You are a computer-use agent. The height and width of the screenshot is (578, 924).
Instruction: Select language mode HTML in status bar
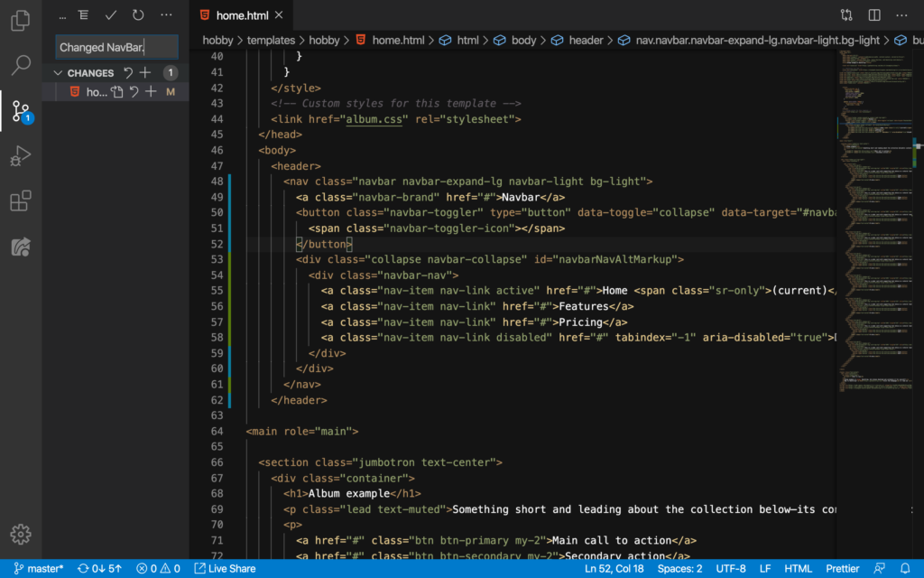click(x=798, y=569)
